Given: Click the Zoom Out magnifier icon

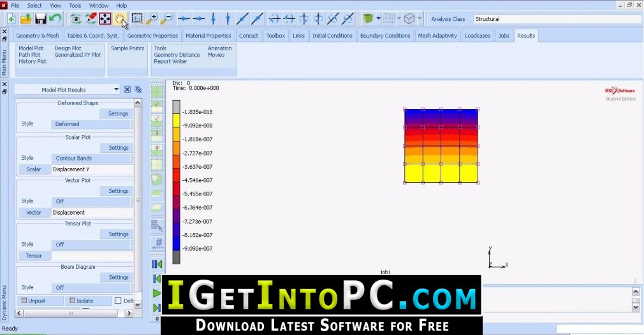Looking at the screenshot, I should (166, 19).
